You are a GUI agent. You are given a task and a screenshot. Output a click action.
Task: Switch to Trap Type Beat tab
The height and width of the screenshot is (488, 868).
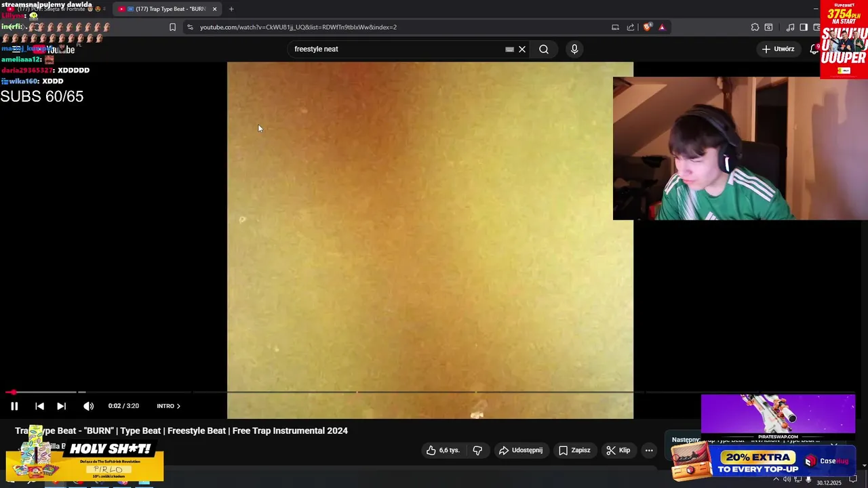pos(167,9)
